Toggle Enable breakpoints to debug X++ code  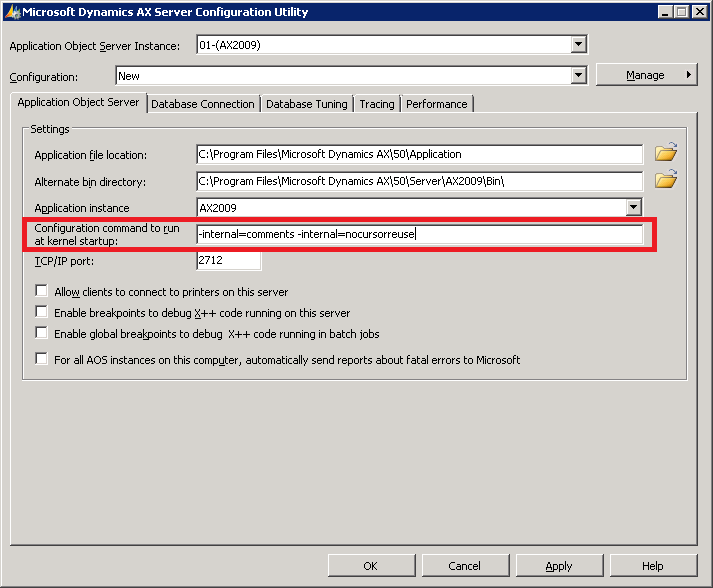[41, 312]
